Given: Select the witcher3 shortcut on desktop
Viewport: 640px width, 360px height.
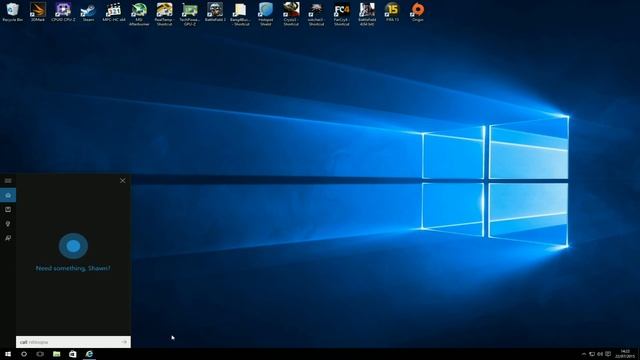Looking at the screenshot, I should click(316, 14).
